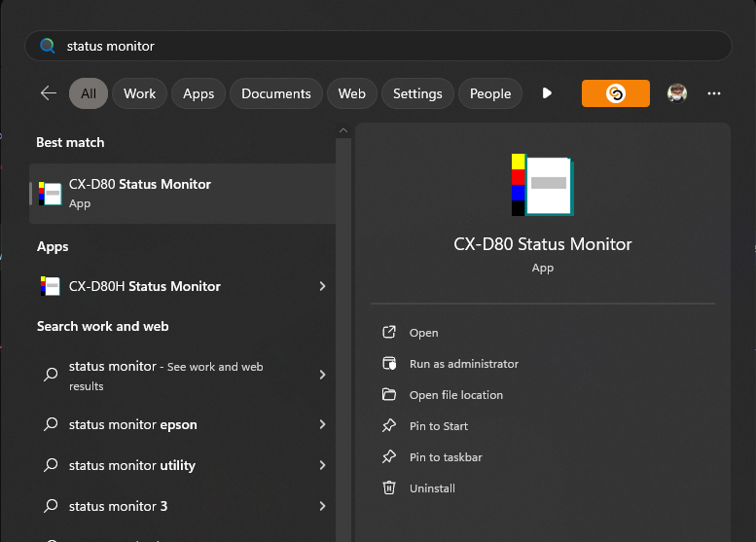756x542 pixels.
Task: Select 'status monitor - See work and web results'
Action: (182, 376)
